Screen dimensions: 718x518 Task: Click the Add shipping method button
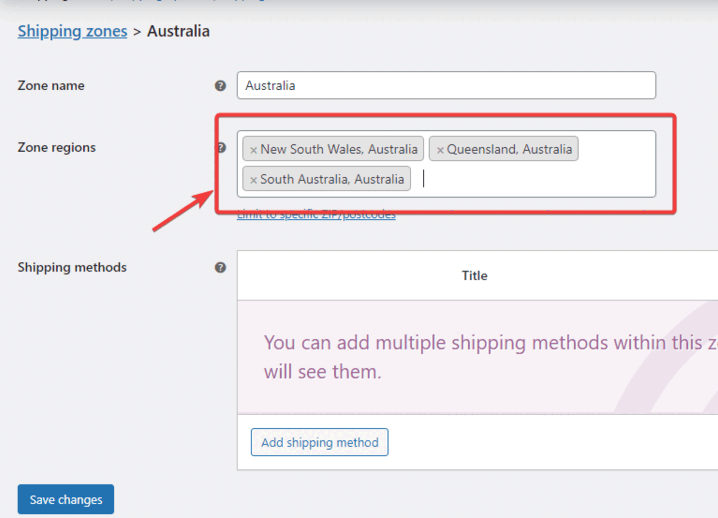tap(320, 442)
